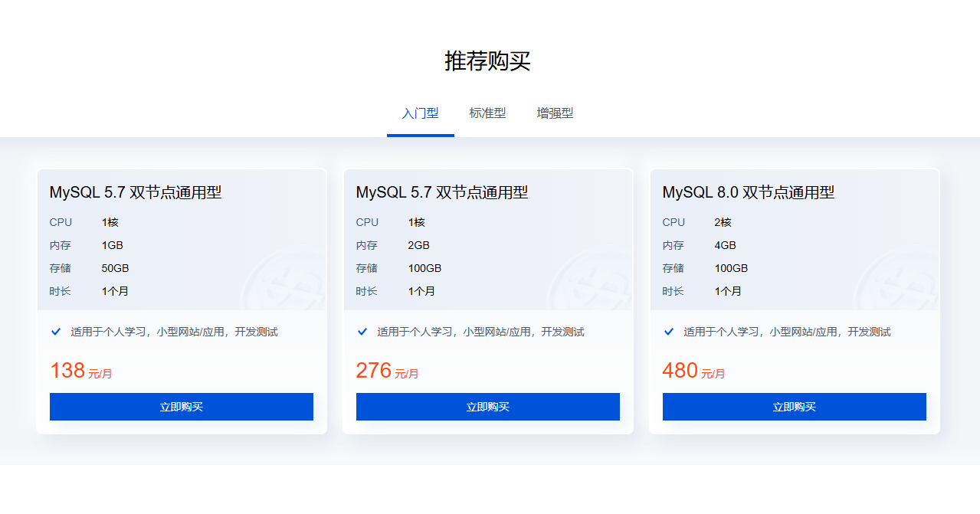Click the 138 元/月 price
This screenshot has width=980, height=514.
click(x=81, y=371)
